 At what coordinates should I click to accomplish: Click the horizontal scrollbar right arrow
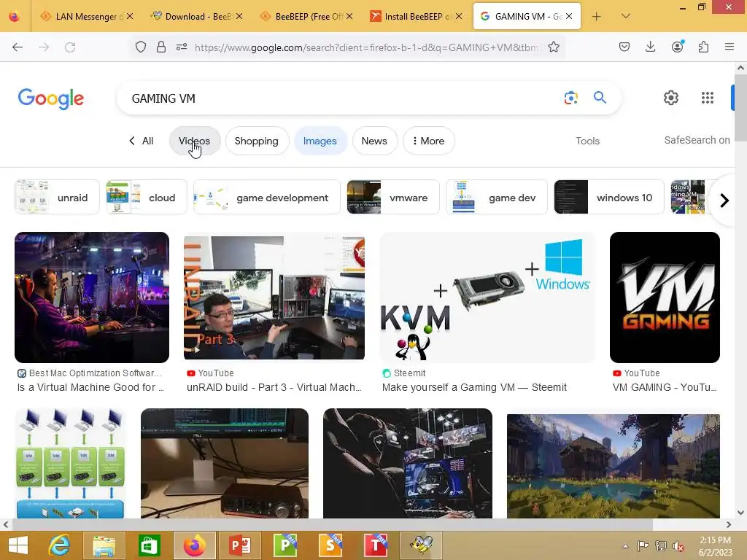[x=729, y=524]
